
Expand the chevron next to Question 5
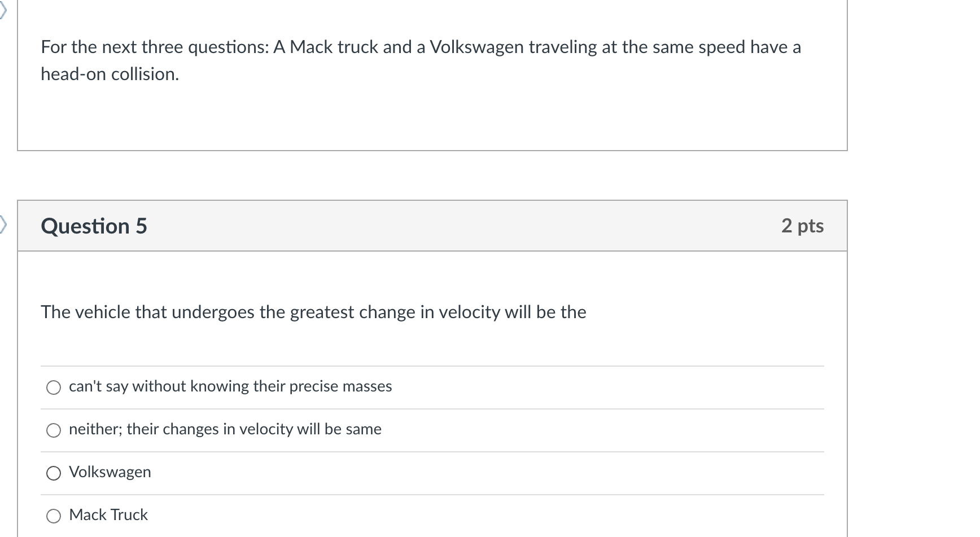(x=2, y=225)
